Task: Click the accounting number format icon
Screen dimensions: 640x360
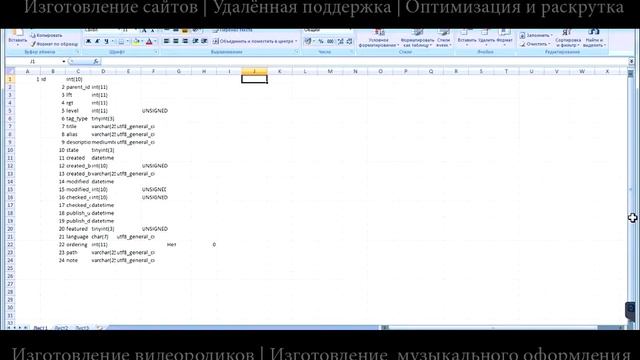Action: tap(308, 41)
